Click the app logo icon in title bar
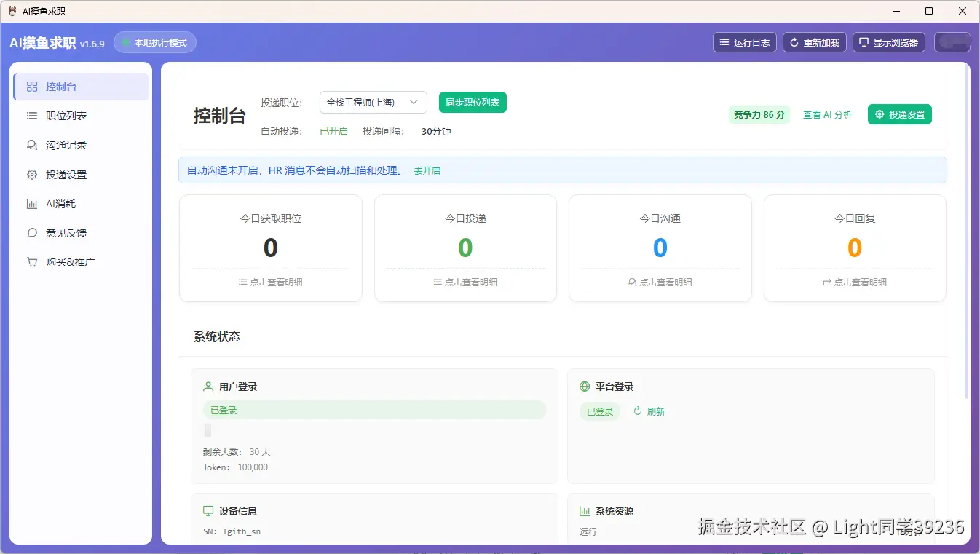This screenshot has height=554, width=980. (12, 11)
